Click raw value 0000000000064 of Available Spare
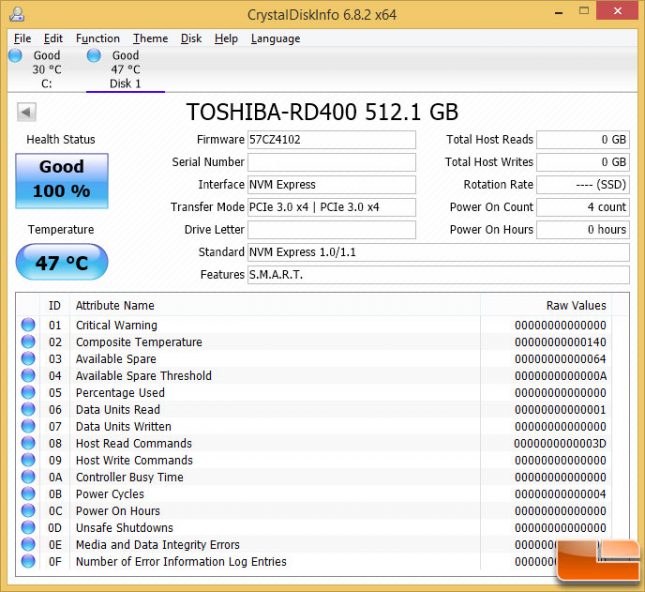 (x=560, y=359)
